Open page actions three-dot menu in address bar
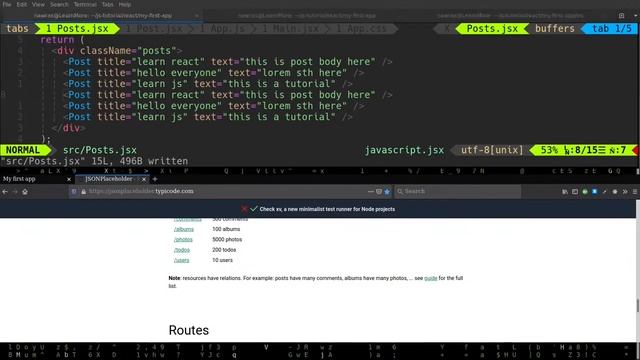Screen dimensions: 640x360 pos(371,191)
